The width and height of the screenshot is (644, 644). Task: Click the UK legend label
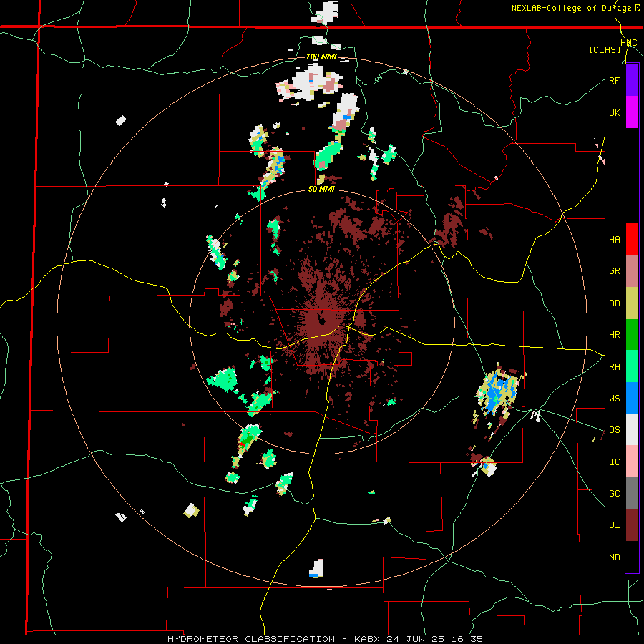tap(614, 112)
